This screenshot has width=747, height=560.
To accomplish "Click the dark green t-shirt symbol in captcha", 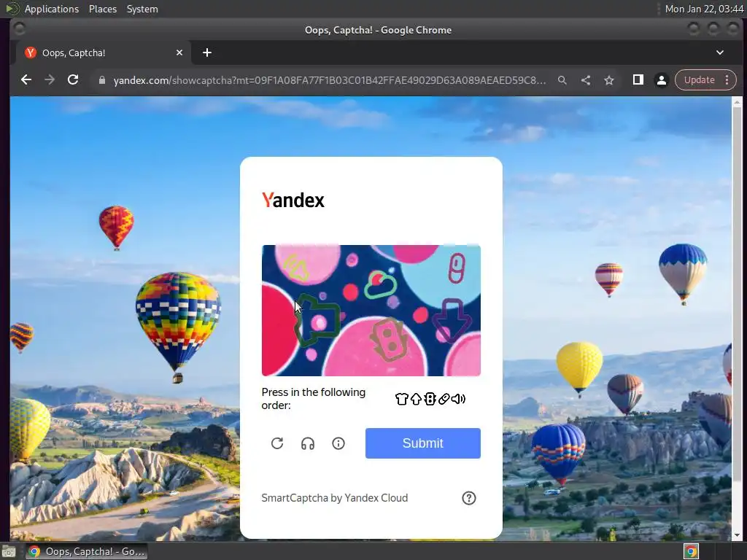I will (x=317, y=320).
